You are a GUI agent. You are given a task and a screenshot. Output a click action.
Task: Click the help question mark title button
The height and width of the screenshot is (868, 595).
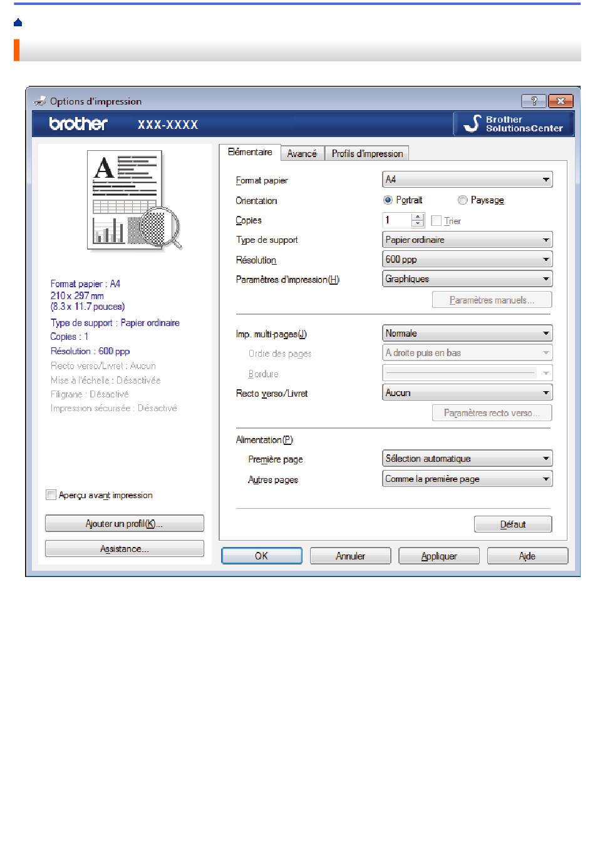pyautogui.click(x=534, y=101)
